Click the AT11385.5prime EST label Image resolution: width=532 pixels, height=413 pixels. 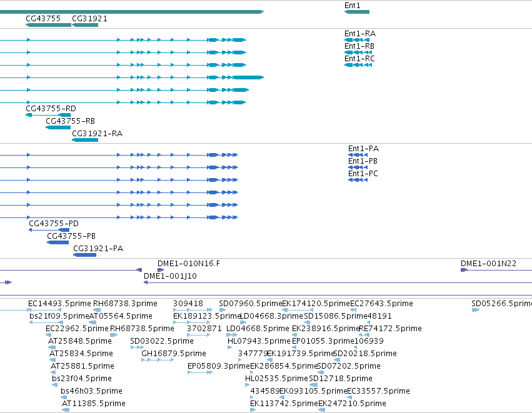94,404
